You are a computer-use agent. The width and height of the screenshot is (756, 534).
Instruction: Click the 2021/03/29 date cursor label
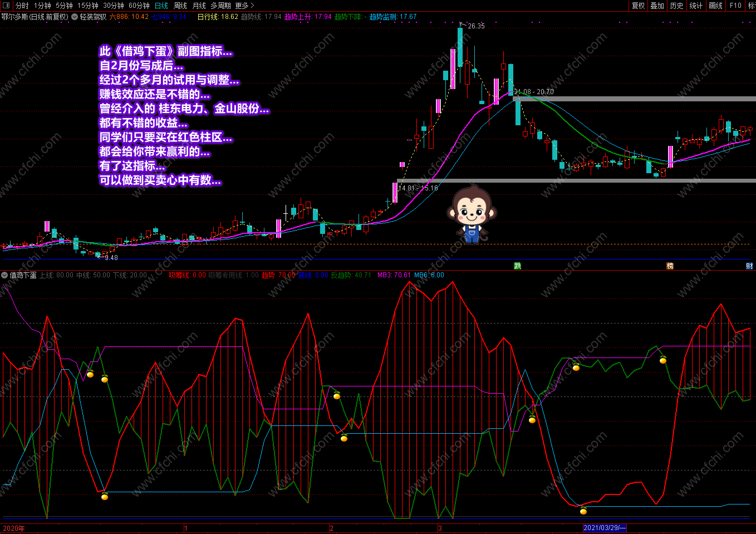coord(605,528)
